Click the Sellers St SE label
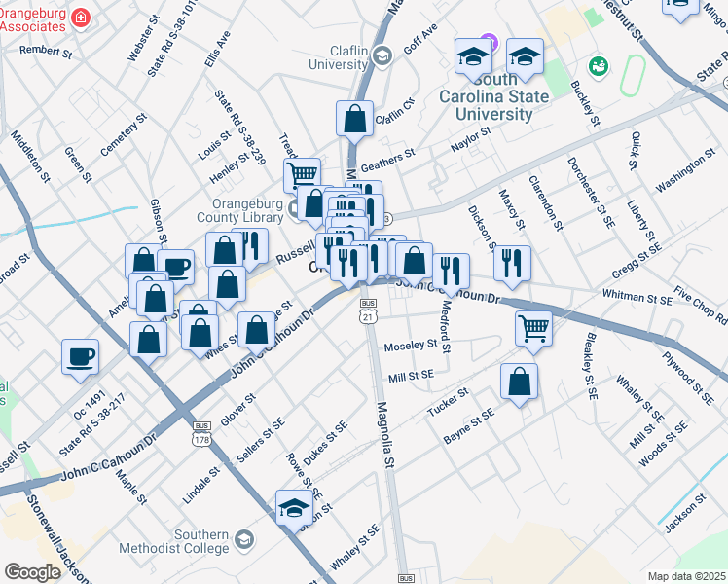 [261, 440]
